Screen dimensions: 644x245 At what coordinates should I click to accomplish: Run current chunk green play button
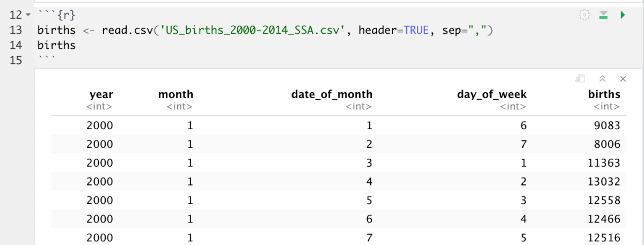click(623, 15)
